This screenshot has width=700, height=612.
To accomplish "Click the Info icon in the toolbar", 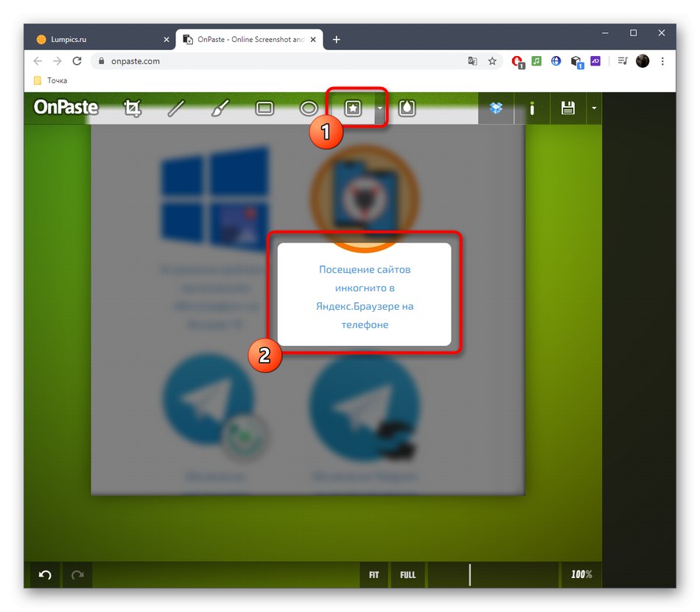I will 532,108.
